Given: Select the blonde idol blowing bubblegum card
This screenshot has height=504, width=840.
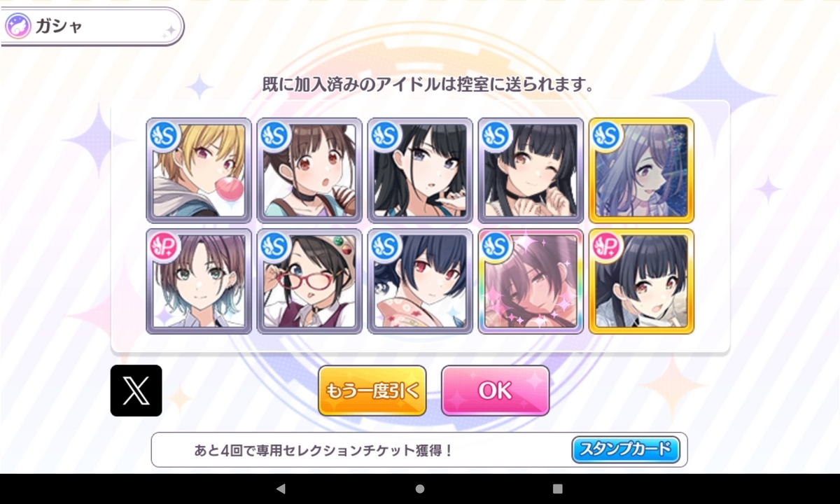Looking at the screenshot, I should click(x=199, y=170).
